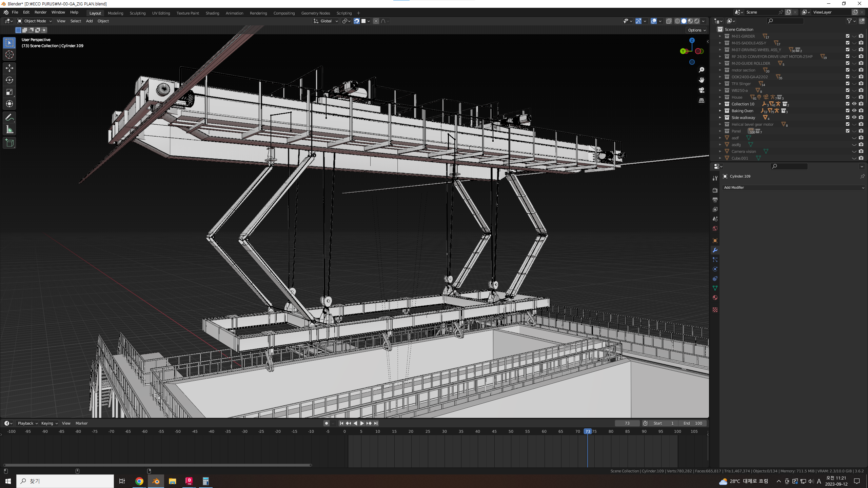Viewport: 868px width, 488px height.
Task: Open the Object Data mesh properties tab
Action: [x=715, y=288]
